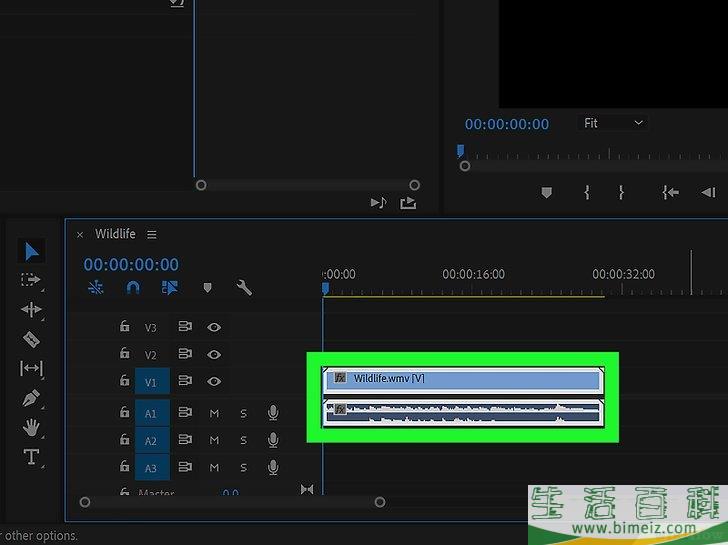Image resolution: width=728 pixels, height=545 pixels.
Task: Toggle insert sequences as nests button
Action: [96, 288]
